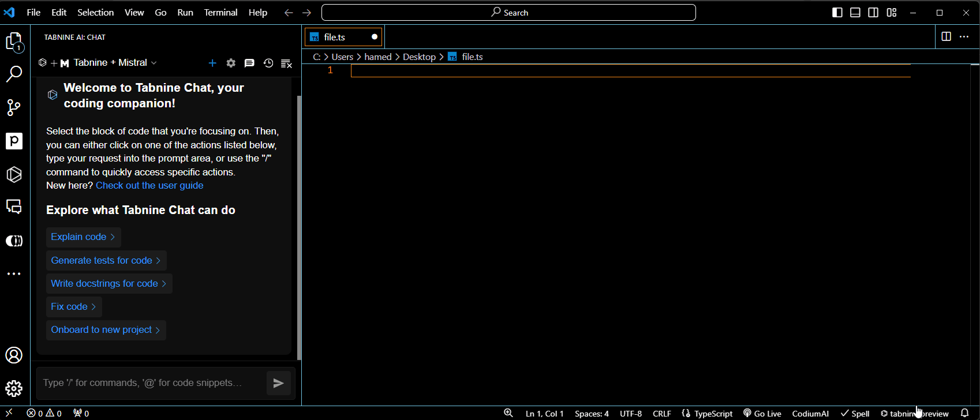Click Ln 1, Col 1 cursor position
The width and height of the screenshot is (980, 420).
click(x=545, y=413)
